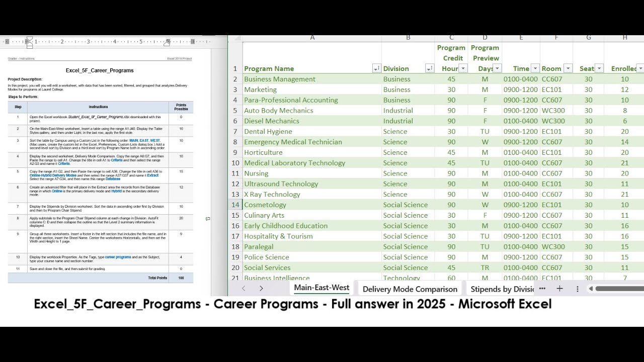Click the X Ray Technology cell
The height and width of the screenshot is (362, 644).
click(x=312, y=194)
